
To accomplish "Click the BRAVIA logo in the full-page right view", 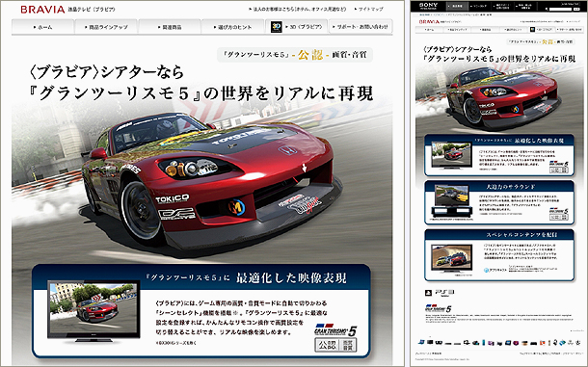I will (429, 22).
